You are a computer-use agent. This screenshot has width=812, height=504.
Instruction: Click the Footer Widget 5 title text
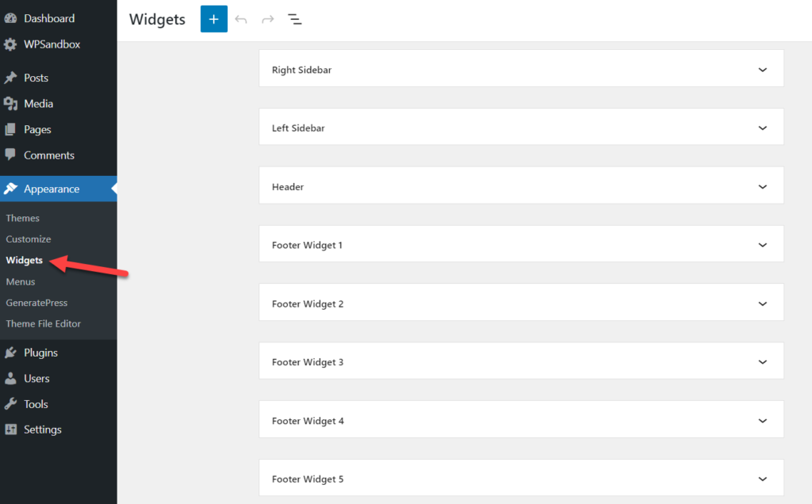pos(308,479)
